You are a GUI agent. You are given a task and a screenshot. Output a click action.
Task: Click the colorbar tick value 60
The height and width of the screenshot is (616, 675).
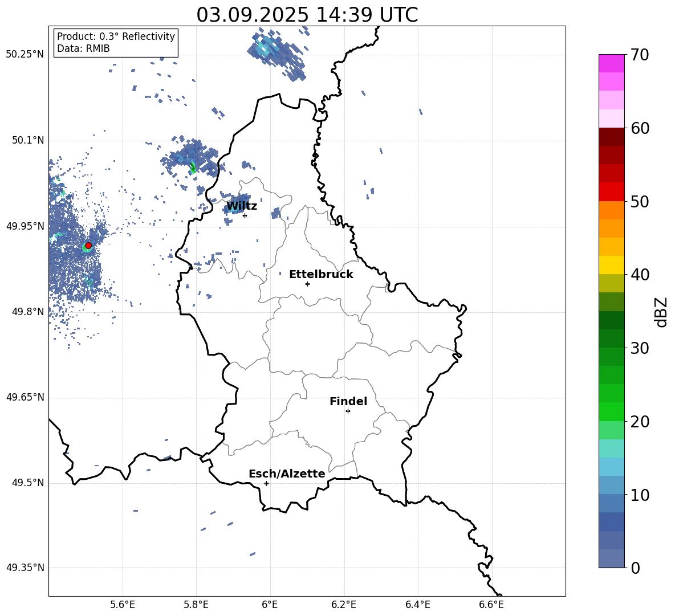pyautogui.click(x=640, y=128)
